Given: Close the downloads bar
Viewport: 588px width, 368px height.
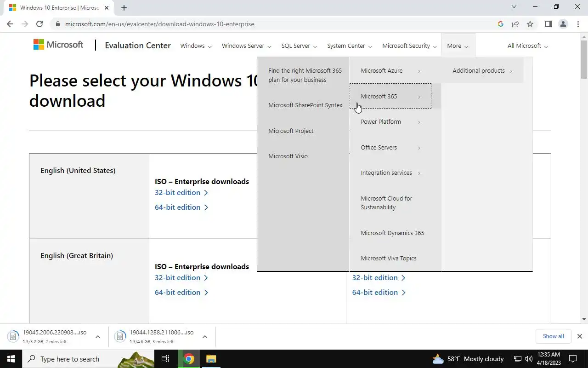Looking at the screenshot, I should [579, 336].
